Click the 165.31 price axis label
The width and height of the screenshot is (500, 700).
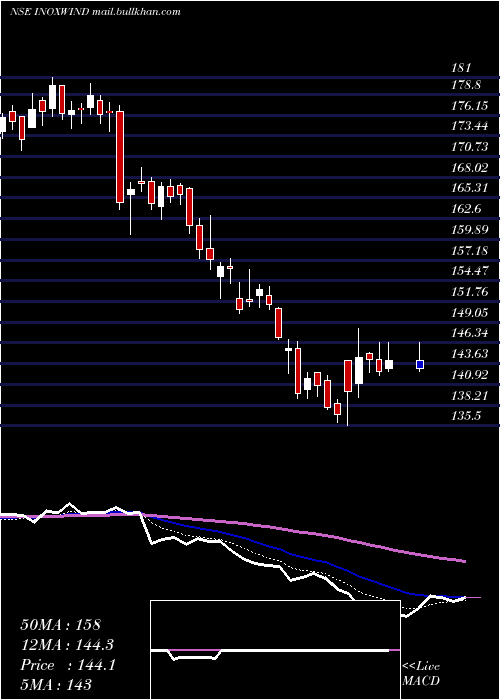pyautogui.click(x=469, y=188)
